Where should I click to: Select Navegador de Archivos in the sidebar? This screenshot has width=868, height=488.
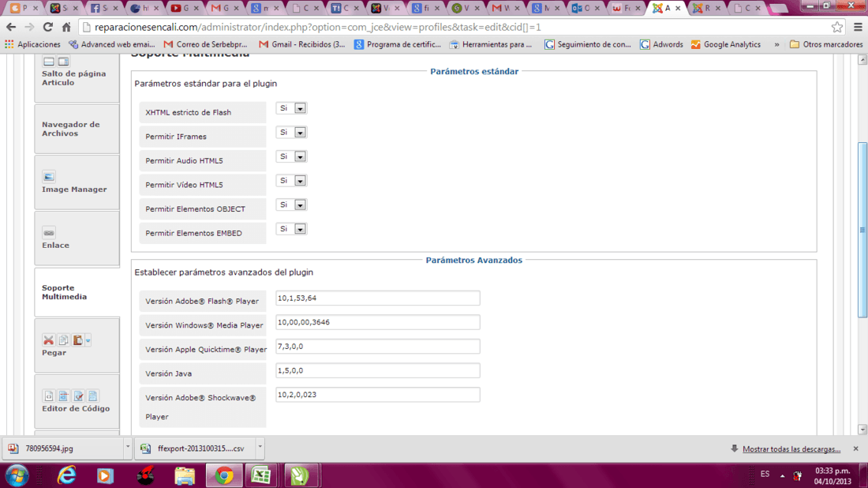coord(77,129)
